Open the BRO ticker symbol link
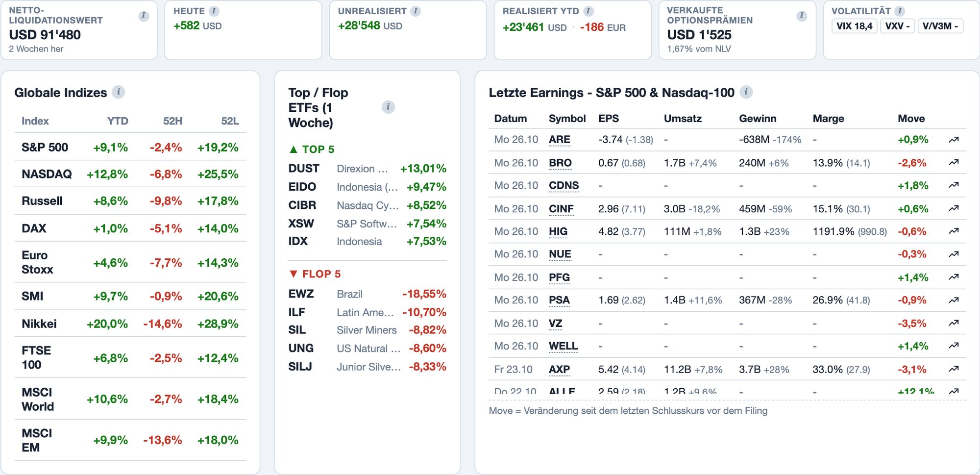The image size is (980, 475). tap(560, 163)
